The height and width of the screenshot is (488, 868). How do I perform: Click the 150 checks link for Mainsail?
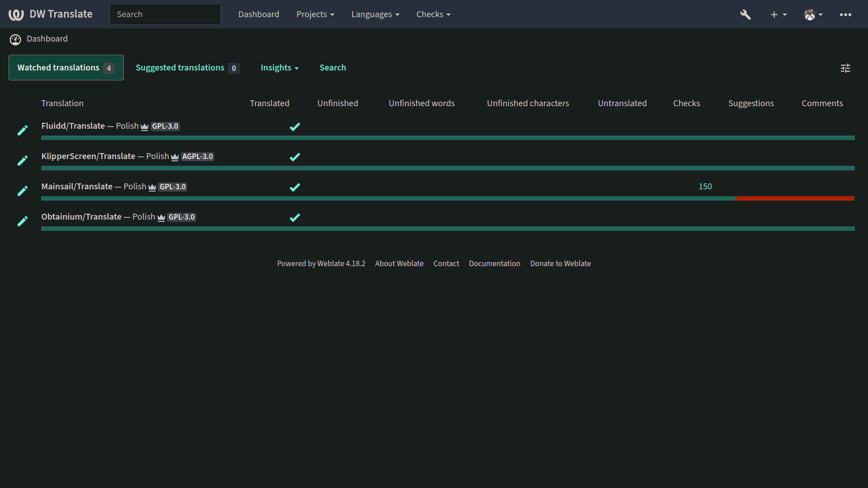tap(705, 186)
